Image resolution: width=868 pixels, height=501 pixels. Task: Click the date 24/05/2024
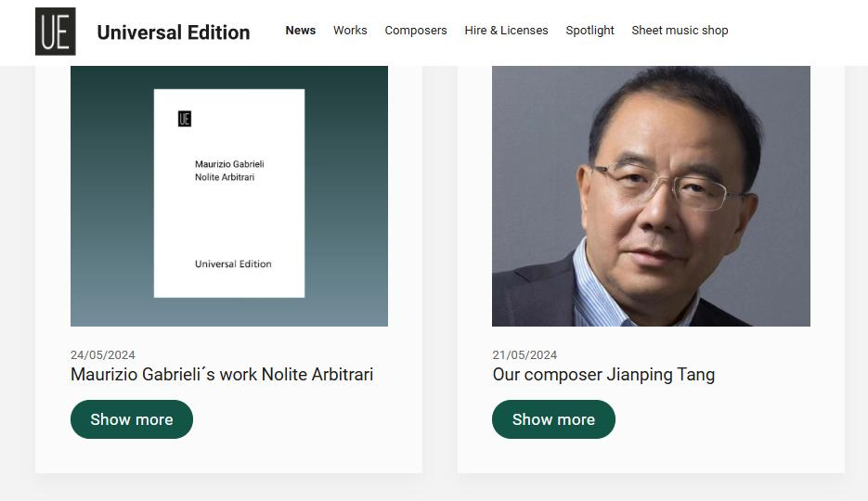tap(103, 355)
